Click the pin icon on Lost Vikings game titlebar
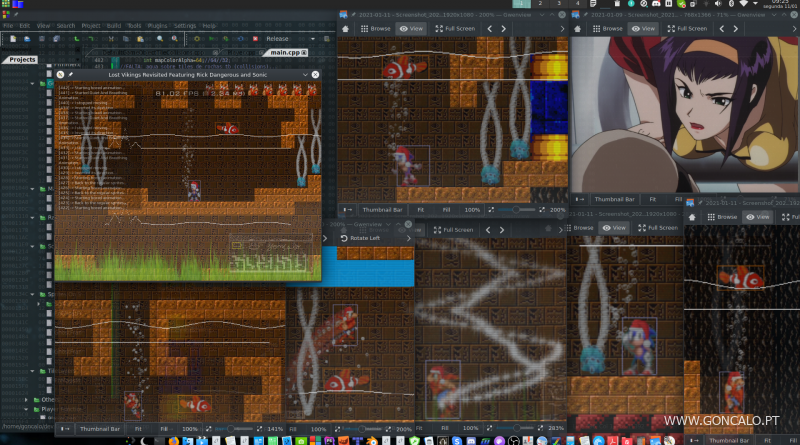Image resolution: width=800 pixels, height=445 pixels. 70,75
